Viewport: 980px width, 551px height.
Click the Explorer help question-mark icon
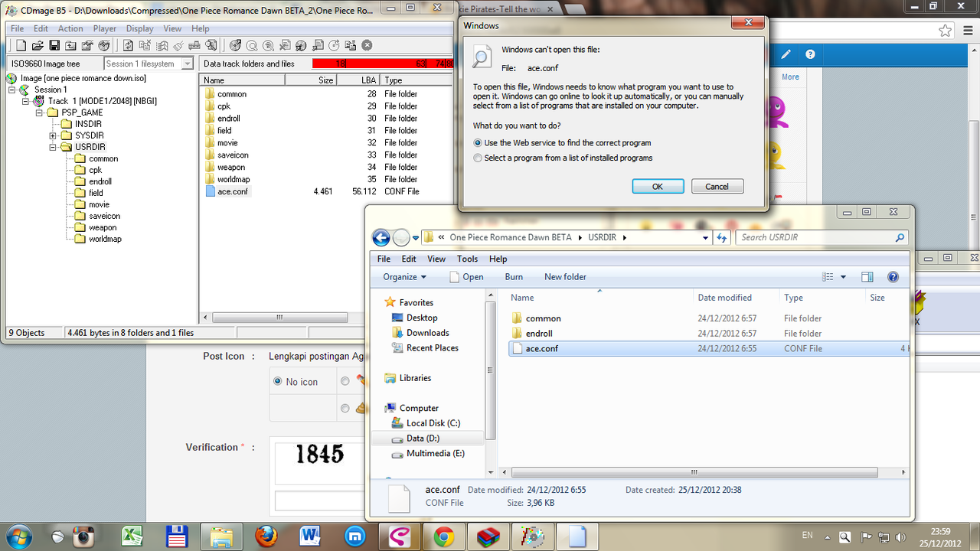pyautogui.click(x=892, y=277)
